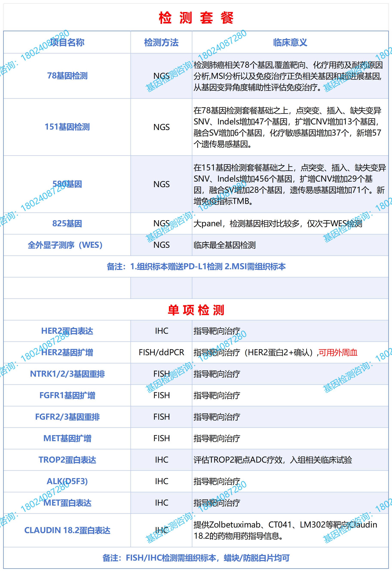The height and width of the screenshot is (572, 392).
Task: Click the NGS cell for 78基因检测
Action: 161,76
